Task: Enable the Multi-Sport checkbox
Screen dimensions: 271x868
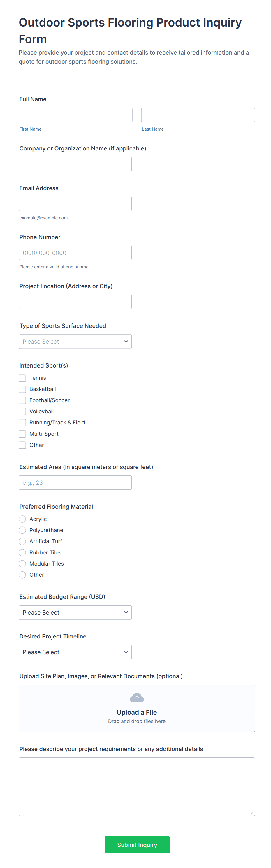Action: pos(22,434)
